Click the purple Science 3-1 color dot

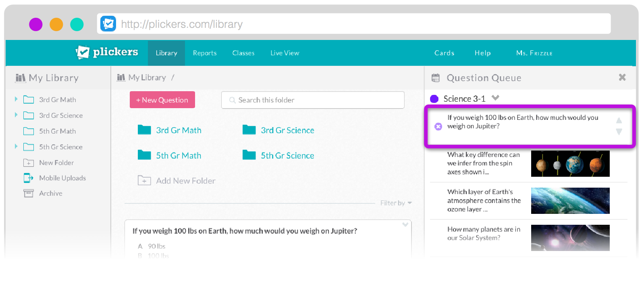click(434, 99)
